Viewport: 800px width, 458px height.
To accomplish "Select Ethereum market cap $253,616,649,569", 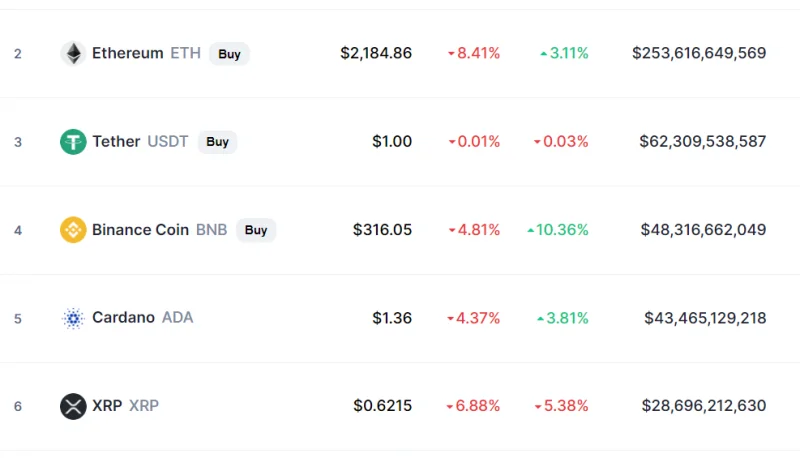I will 699,53.
